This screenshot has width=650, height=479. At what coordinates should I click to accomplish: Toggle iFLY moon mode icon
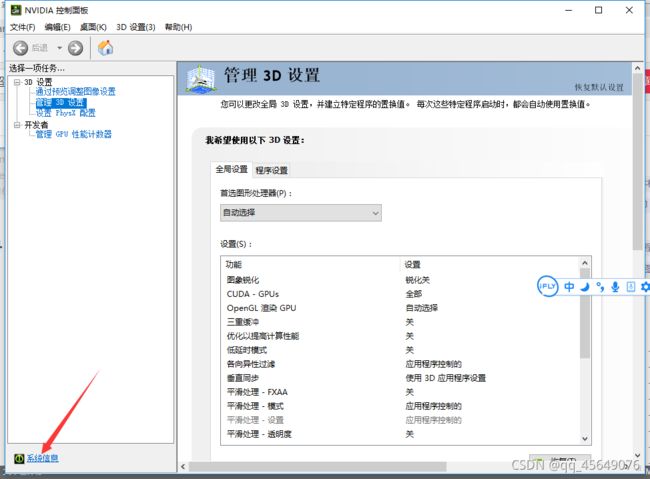pyautogui.click(x=585, y=287)
